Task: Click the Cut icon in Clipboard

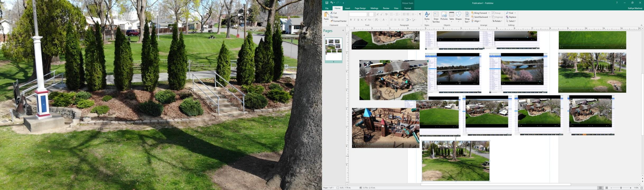Action: coord(332,13)
